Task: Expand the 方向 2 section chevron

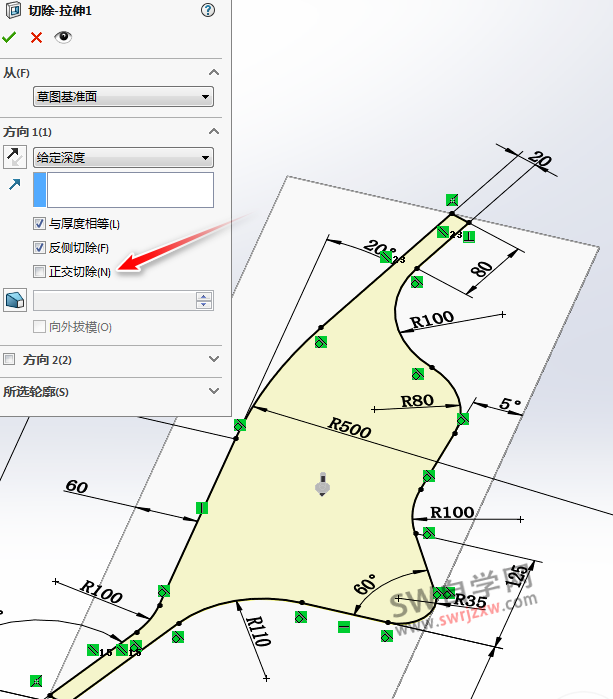Action: pos(213,359)
